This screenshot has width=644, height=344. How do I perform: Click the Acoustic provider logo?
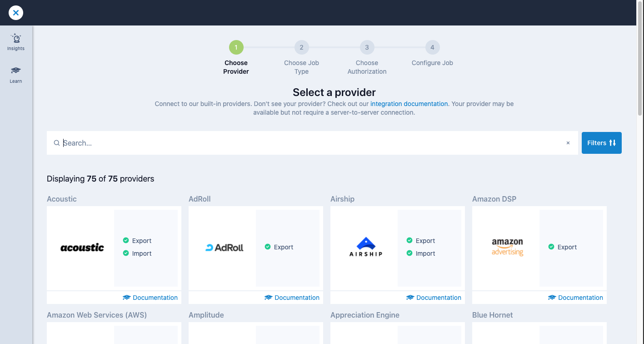[x=82, y=247]
